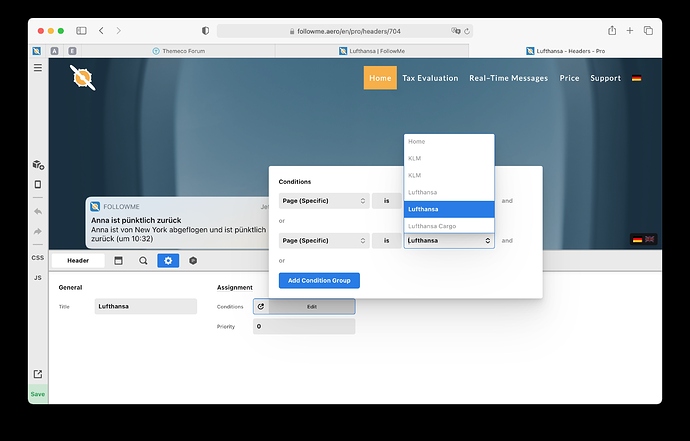Click German flag in bottom language switcher
This screenshot has width=690, height=441.
pos(637,239)
